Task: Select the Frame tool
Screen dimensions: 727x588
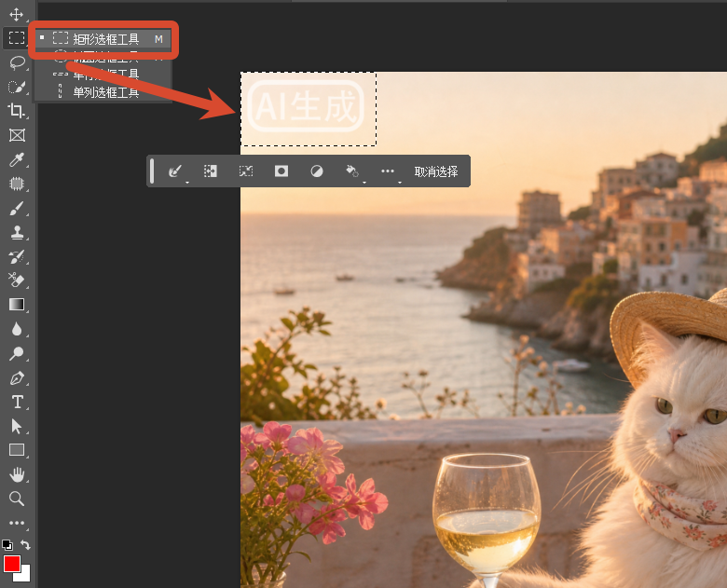Action: 17,135
